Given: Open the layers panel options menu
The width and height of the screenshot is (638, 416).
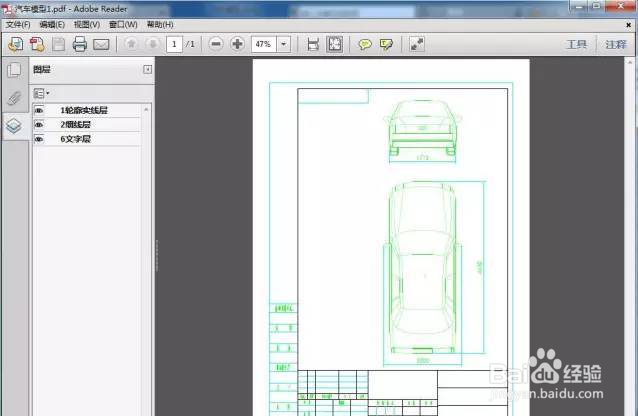Looking at the screenshot, I should (x=41, y=94).
